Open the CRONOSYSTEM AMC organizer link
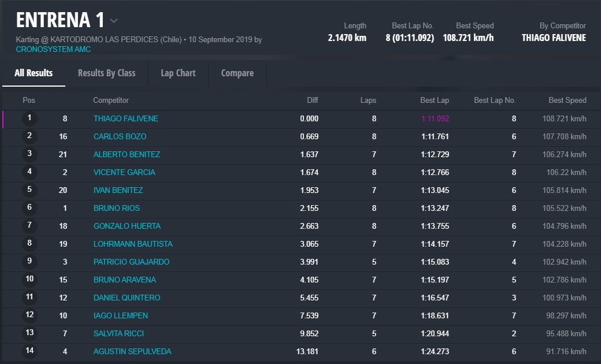This screenshot has width=601, height=364. pyautogui.click(x=53, y=50)
